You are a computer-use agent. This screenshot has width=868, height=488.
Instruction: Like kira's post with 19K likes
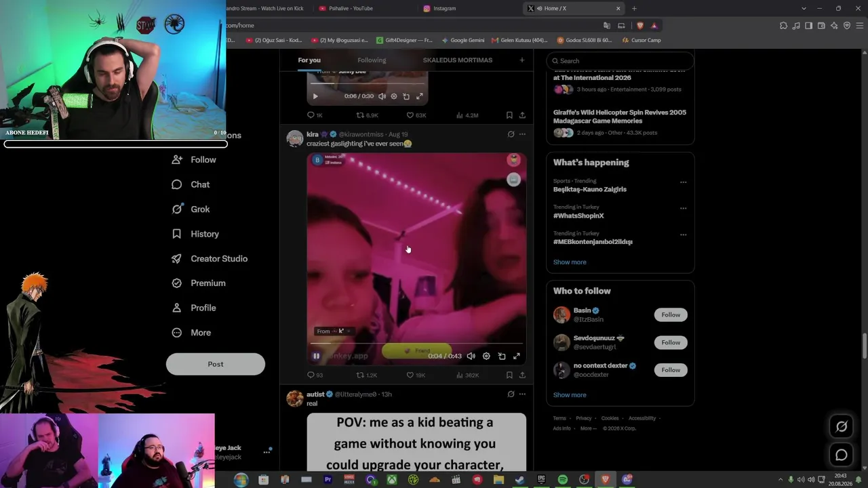click(x=416, y=375)
